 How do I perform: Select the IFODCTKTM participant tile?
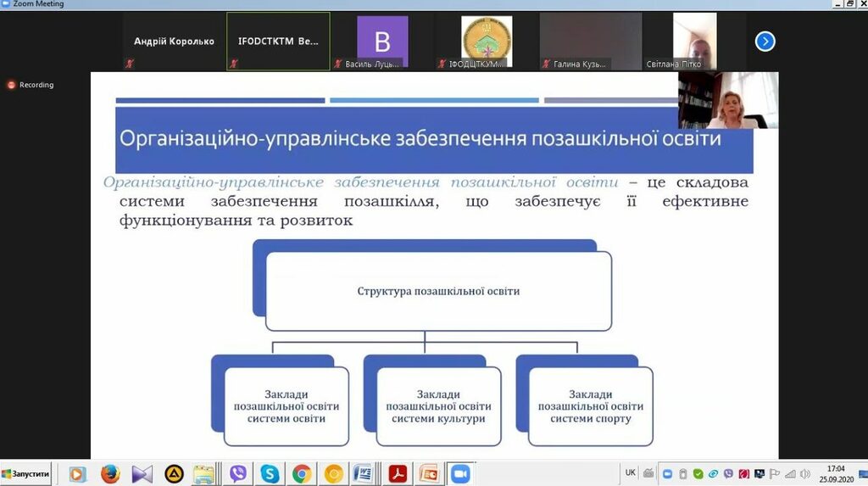click(x=278, y=41)
